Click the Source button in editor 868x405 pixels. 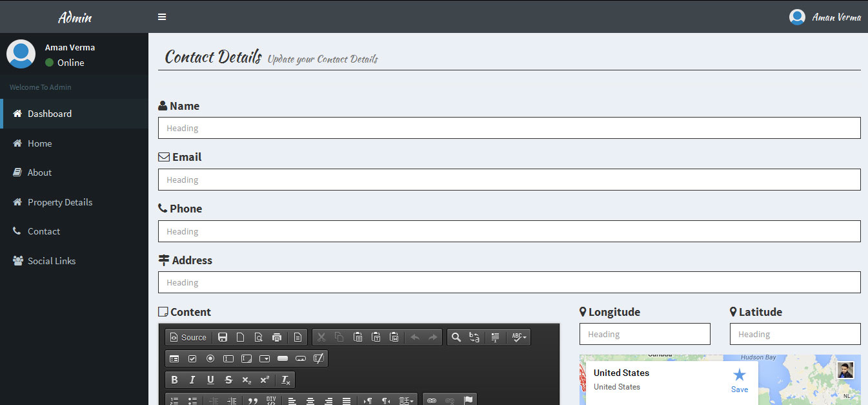tap(188, 337)
